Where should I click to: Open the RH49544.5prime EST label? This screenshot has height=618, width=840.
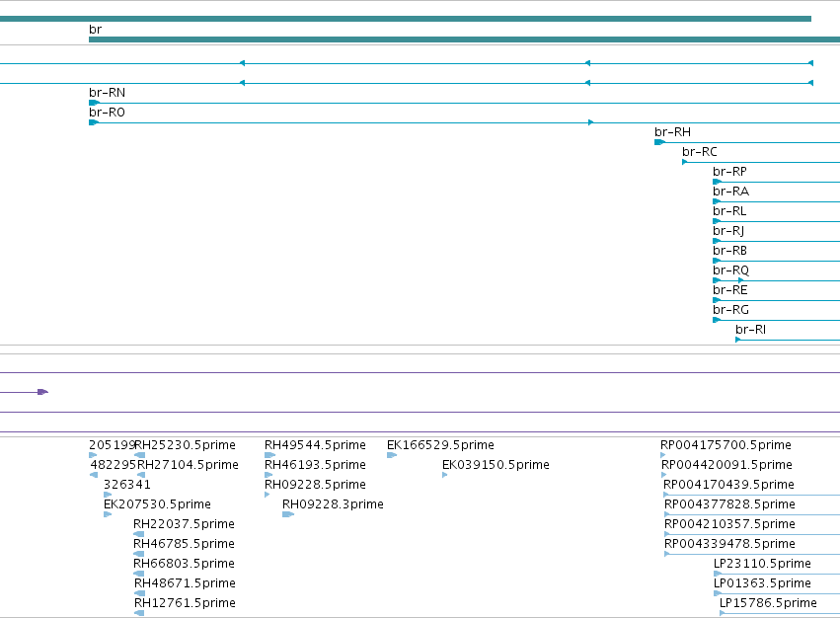click(x=316, y=445)
